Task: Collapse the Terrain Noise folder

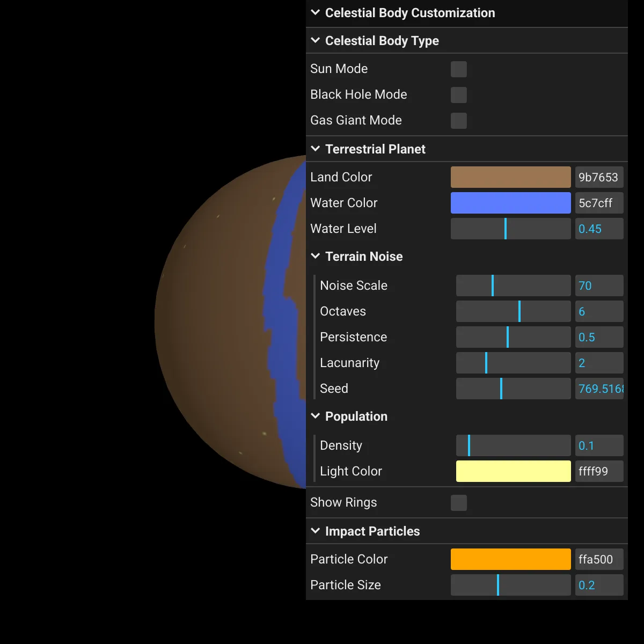Action: pyautogui.click(x=467, y=257)
